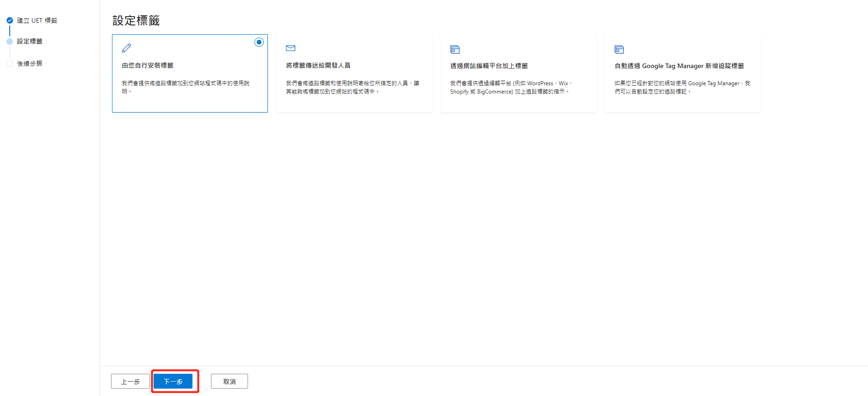Click the completed checkmark step icon for 建立 UET 標籤

(x=10, y=20)
